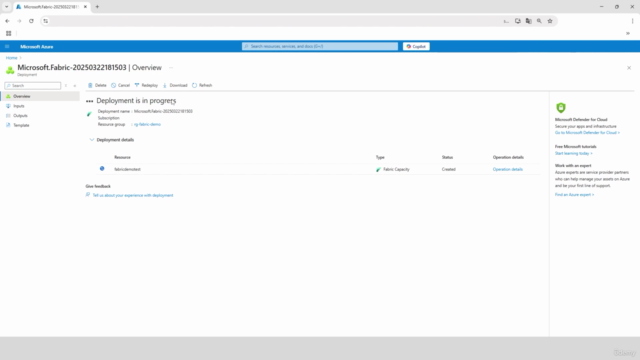Open the tab search dropdown arrow
This screenshot has width=640, height=360.
click(x=7, y=7)
